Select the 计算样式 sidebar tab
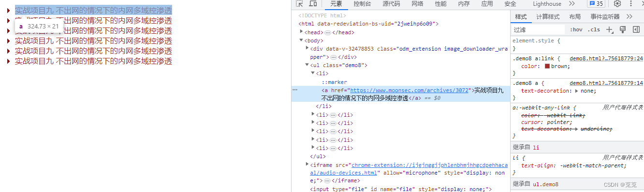Image resolution: width=644 pixels, height=192 pixels. tap(548, 16)
